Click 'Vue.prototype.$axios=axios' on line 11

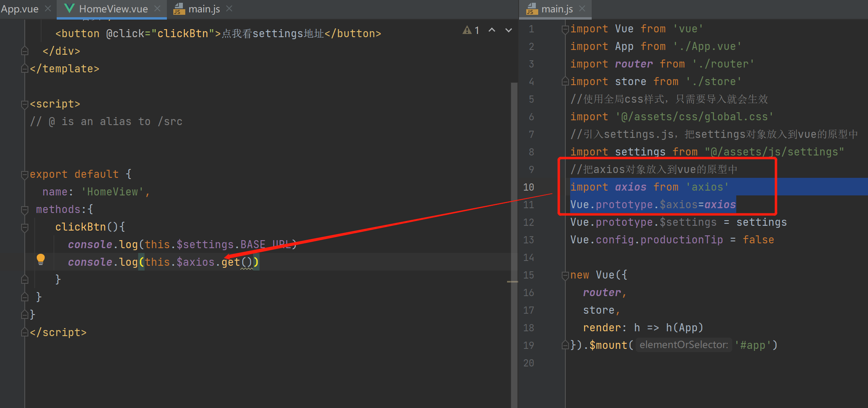(653, 205)
